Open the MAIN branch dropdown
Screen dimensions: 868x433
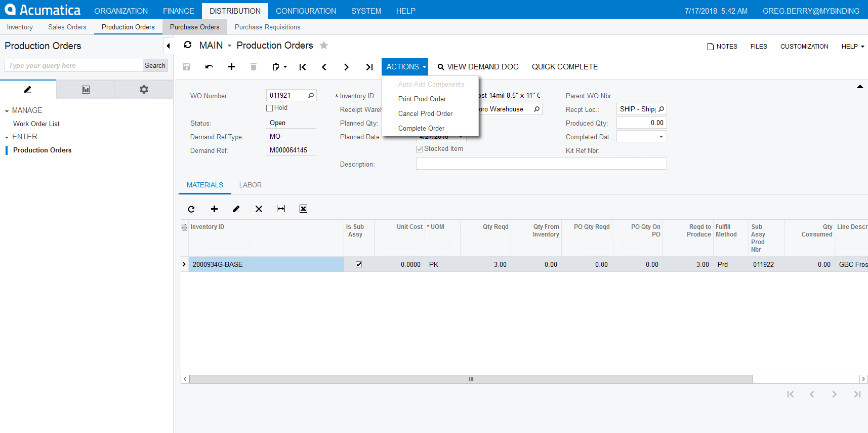229,46
